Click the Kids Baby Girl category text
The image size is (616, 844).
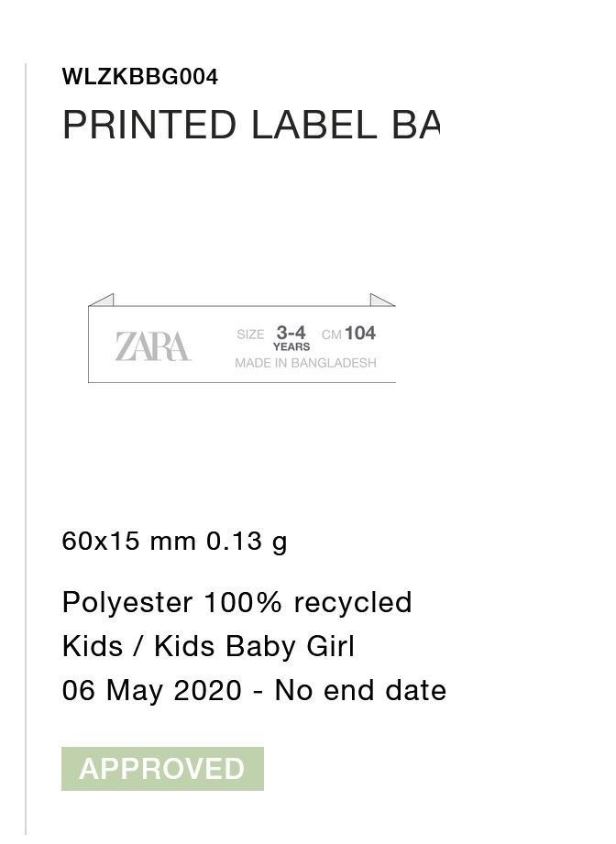tap(254, 646)
